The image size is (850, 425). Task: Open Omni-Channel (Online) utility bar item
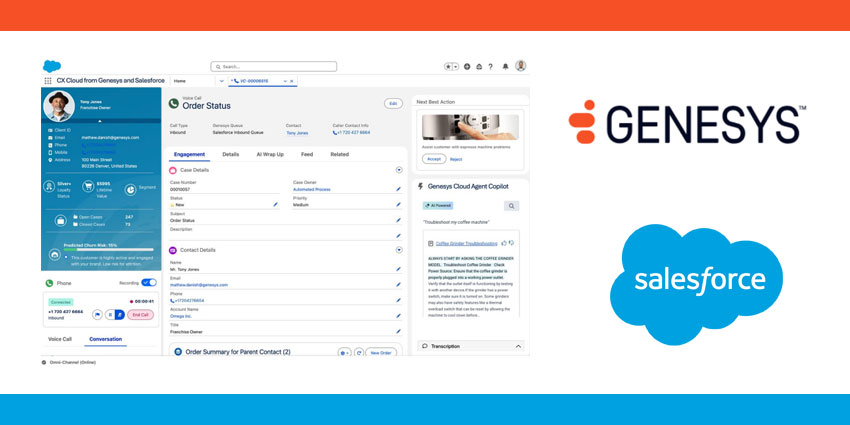click(x=69, y=362)
